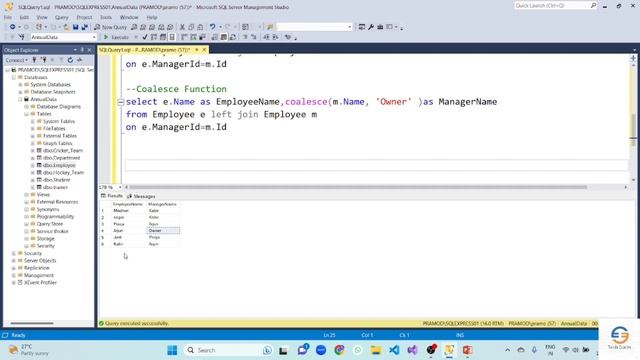Close the SQLQuery1.sql document tab
Screen dimensions: 640x360
point(204,49)
